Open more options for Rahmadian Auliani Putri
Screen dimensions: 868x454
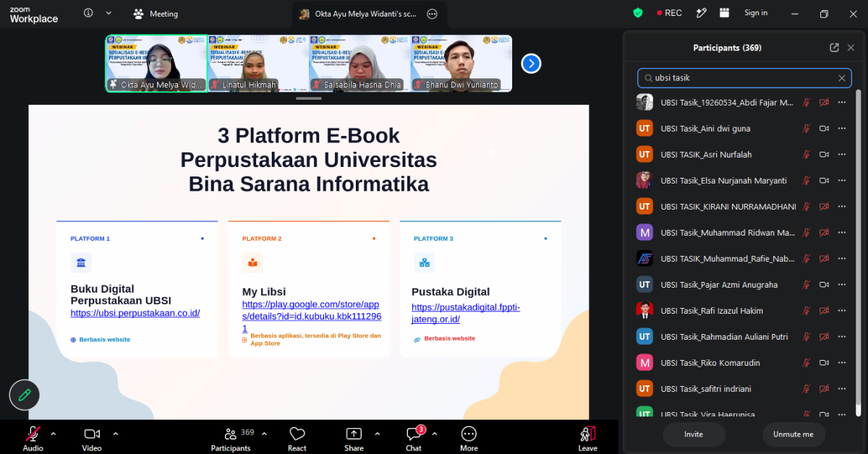[842, 337]
